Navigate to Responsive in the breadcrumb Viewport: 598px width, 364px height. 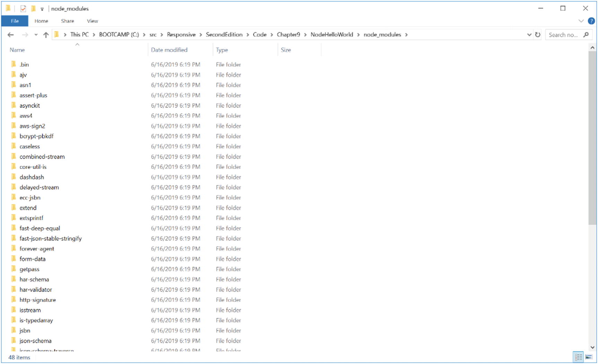coord(181,35)
